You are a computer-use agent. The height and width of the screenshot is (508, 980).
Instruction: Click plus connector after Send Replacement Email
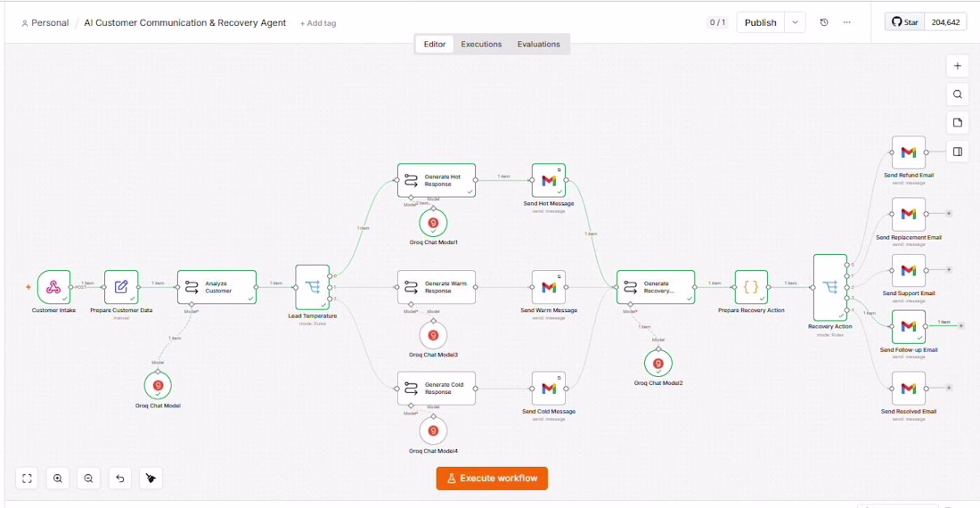pyautogui.click(x=949, y=214)
